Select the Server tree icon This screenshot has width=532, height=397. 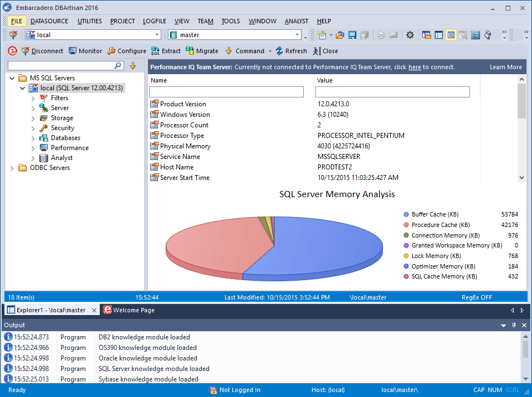click(43, 108)
